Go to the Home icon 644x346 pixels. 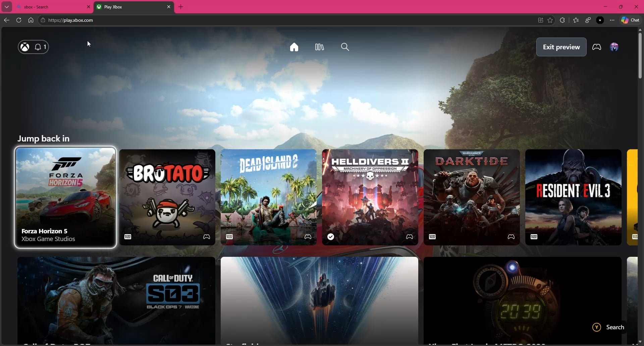click(294, 47)
